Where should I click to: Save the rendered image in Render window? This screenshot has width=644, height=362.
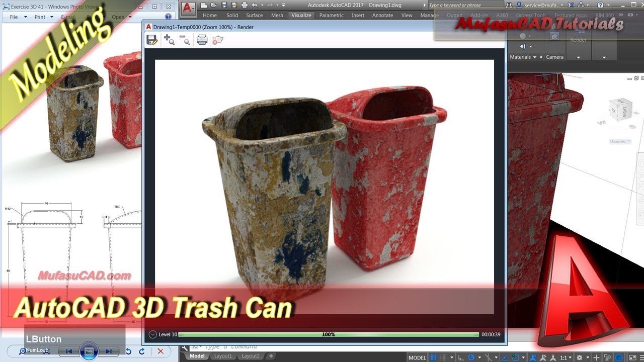[x=151, y=40]
